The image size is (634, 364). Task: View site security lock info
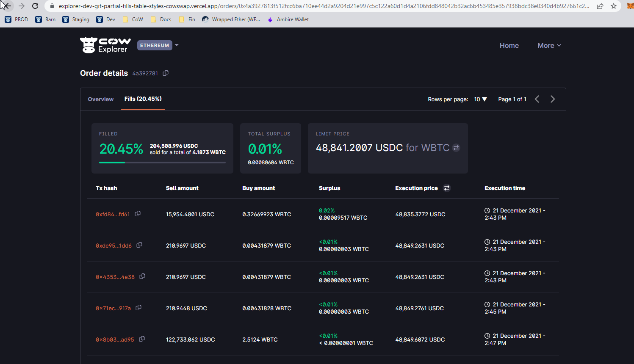tap(52, 6)
